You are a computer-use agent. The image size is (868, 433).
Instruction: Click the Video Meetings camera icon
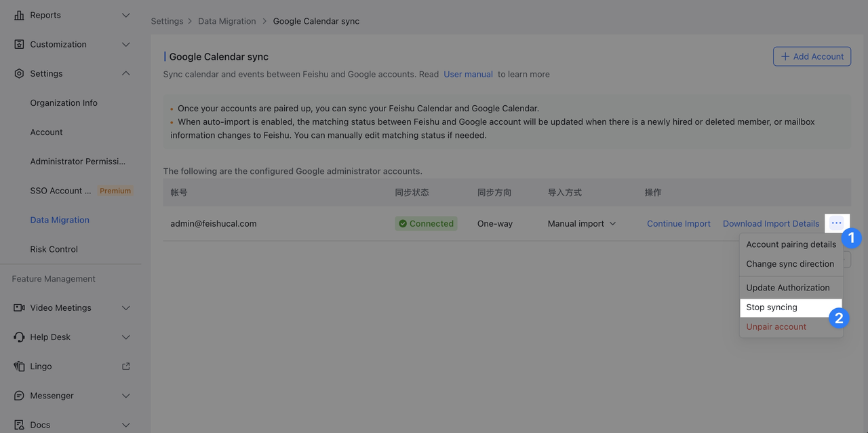(x=19, y=307)
